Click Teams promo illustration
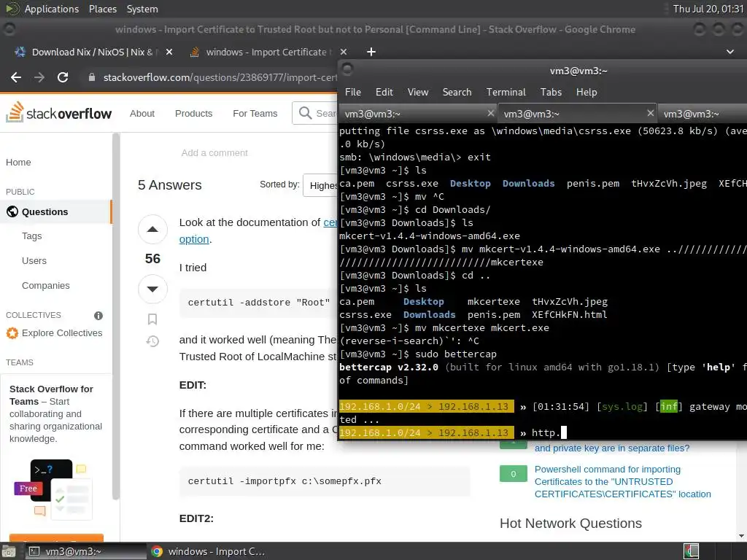 [53, 489]
